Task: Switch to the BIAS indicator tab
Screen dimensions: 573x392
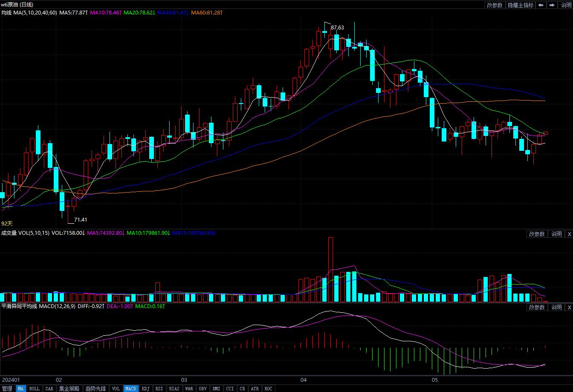Action: tap(174, 389)
